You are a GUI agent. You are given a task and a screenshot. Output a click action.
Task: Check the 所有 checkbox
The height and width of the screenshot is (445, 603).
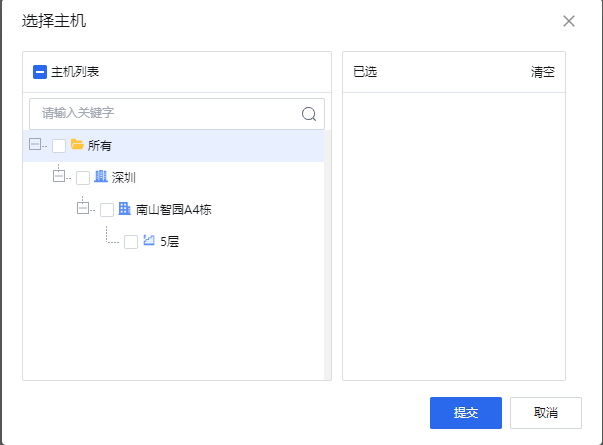pyautogui.click(x=59, y=146)
